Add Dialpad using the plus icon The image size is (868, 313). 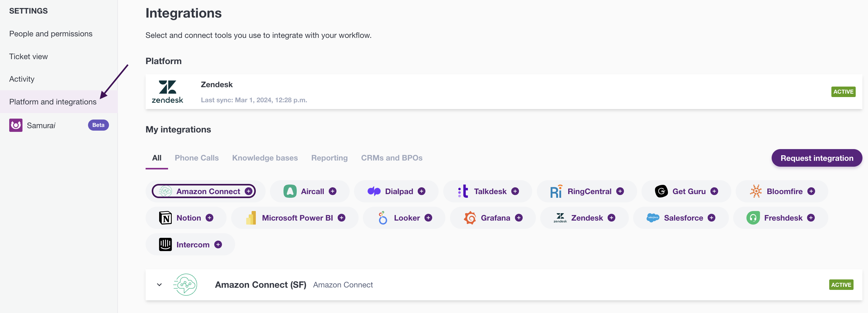coord(421,191)
